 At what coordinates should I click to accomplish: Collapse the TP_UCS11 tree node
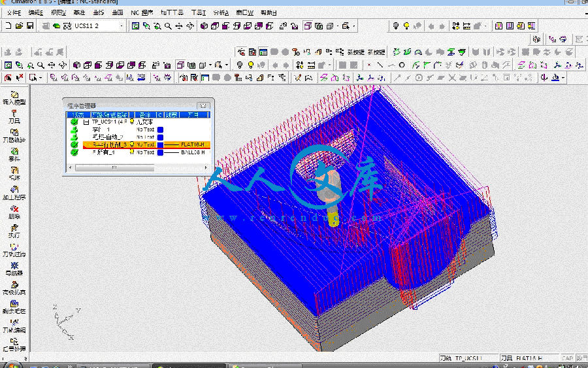click(86, 122)
